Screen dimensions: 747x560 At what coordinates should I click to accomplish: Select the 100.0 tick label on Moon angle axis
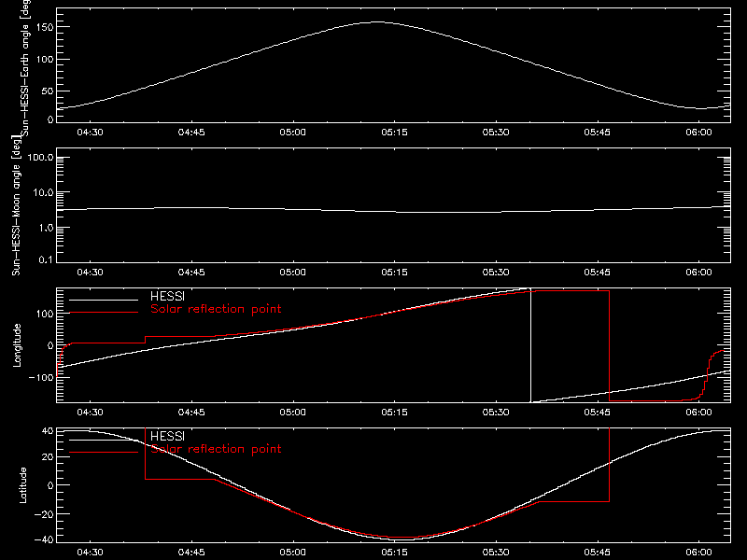(40, 158)
